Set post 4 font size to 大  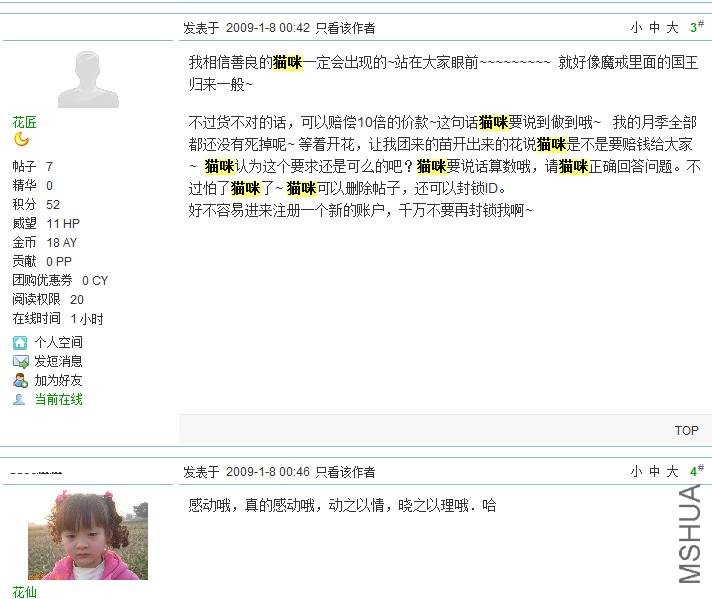672,472
